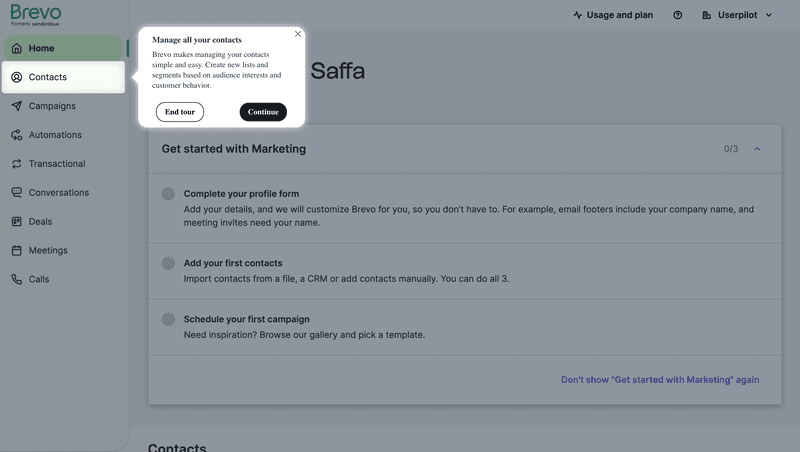Screen dimensions: 800x452
Task: Collapse the Get started with Marketing panel
Action: 757,149
